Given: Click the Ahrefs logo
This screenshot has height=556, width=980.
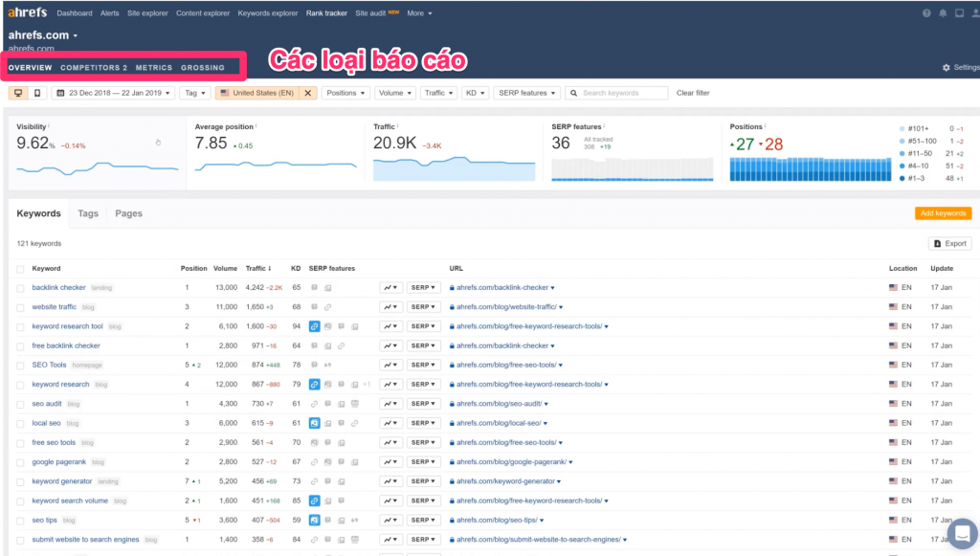Looking at the screenshot, I should point(28,12).
